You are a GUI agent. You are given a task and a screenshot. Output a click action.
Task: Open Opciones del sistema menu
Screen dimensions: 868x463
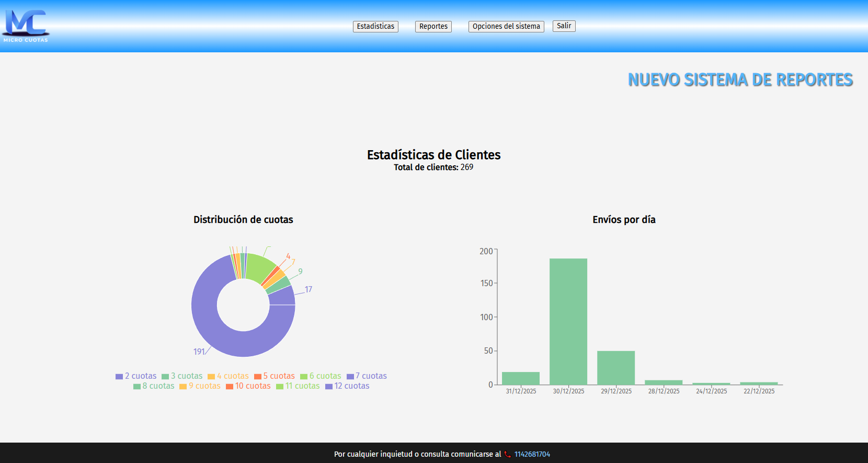(506, 26)
